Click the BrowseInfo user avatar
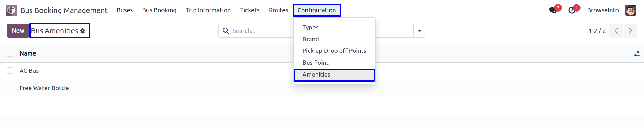The height and width of the screenshot is (129, 644). pos(630,10)
